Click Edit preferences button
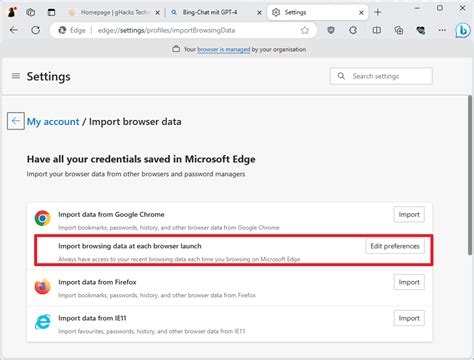This screenshot has width=474, height=360. [x=395, y=246]
